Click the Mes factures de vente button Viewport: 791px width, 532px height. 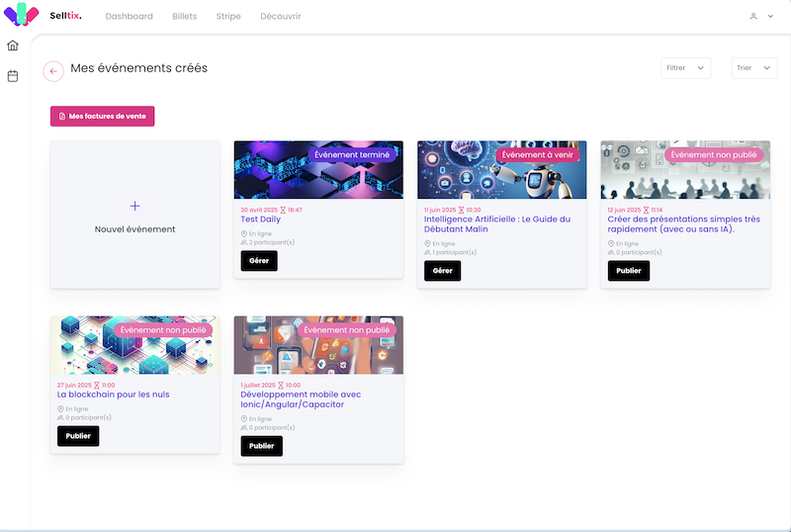[x=103, y=116]
